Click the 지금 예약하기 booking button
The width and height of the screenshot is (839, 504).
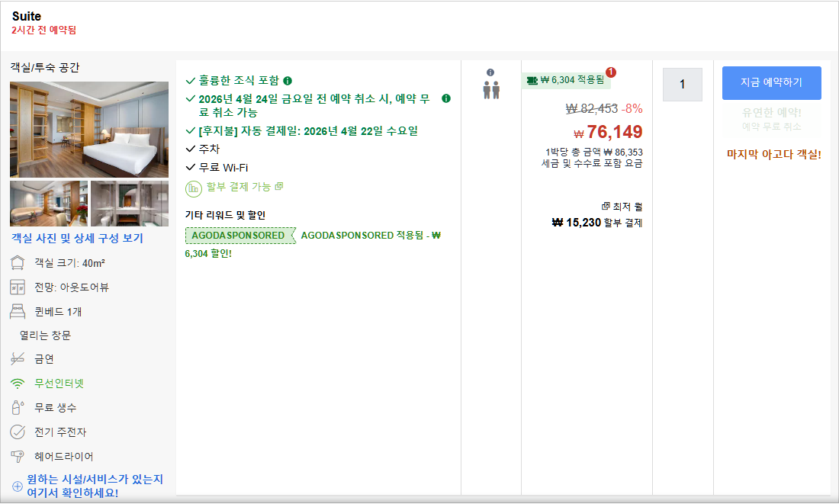coord(772,82)
